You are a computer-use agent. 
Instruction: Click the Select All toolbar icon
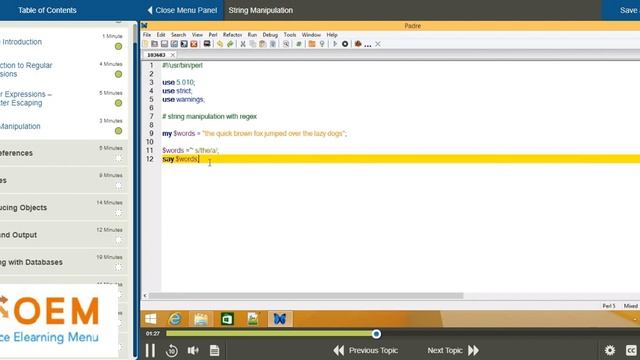[273, 44]
